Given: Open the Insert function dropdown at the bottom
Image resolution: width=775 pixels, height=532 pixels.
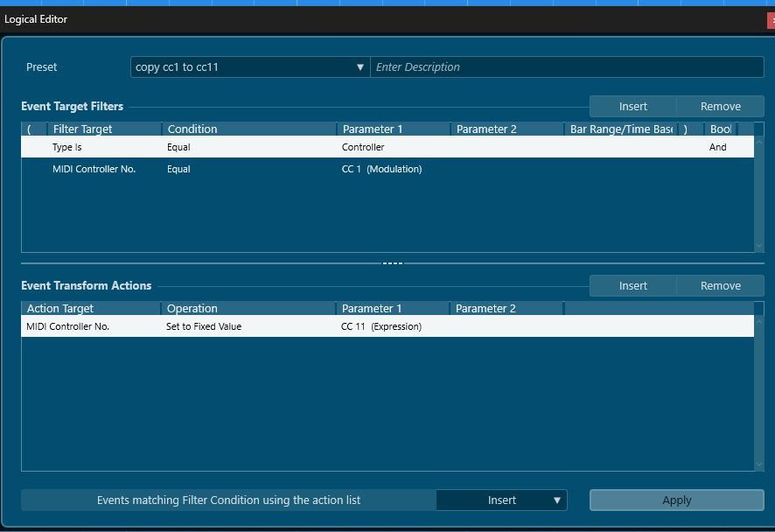Looking at the screenshot, I should [502, 500].
